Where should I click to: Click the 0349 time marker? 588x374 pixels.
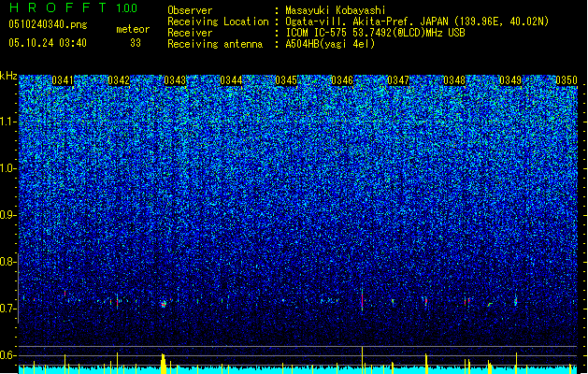[x=510, y=80]
